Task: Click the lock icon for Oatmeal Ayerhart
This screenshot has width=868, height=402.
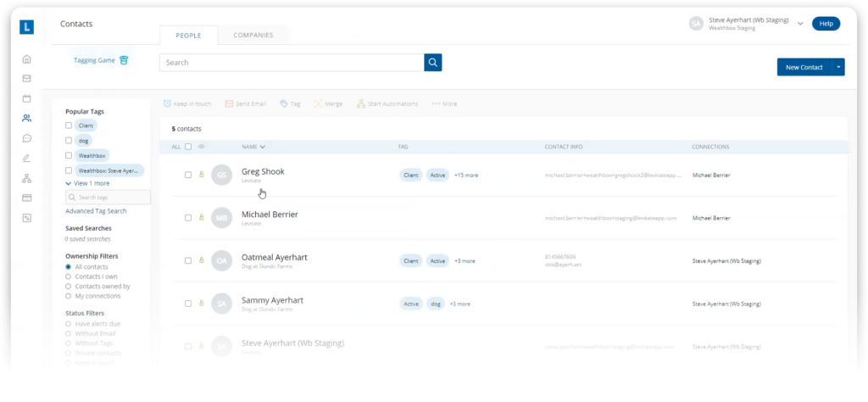Action: click(202, 260)
